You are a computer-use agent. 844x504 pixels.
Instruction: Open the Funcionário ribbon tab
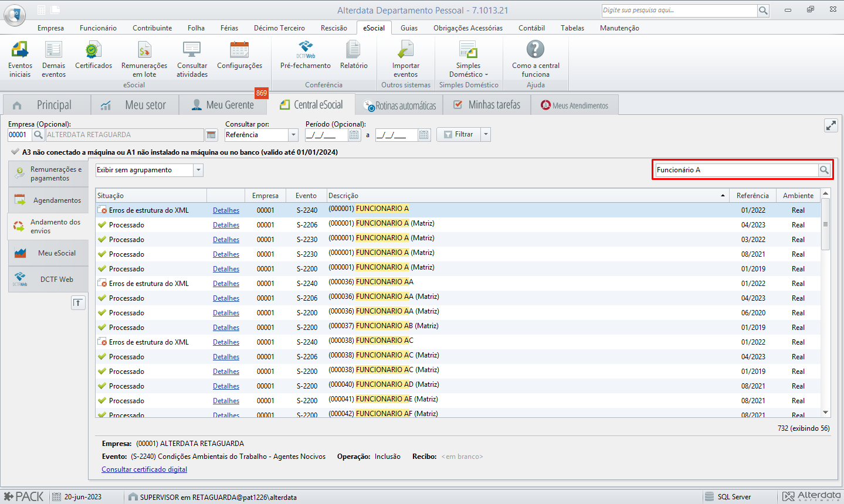pos(98,28)
